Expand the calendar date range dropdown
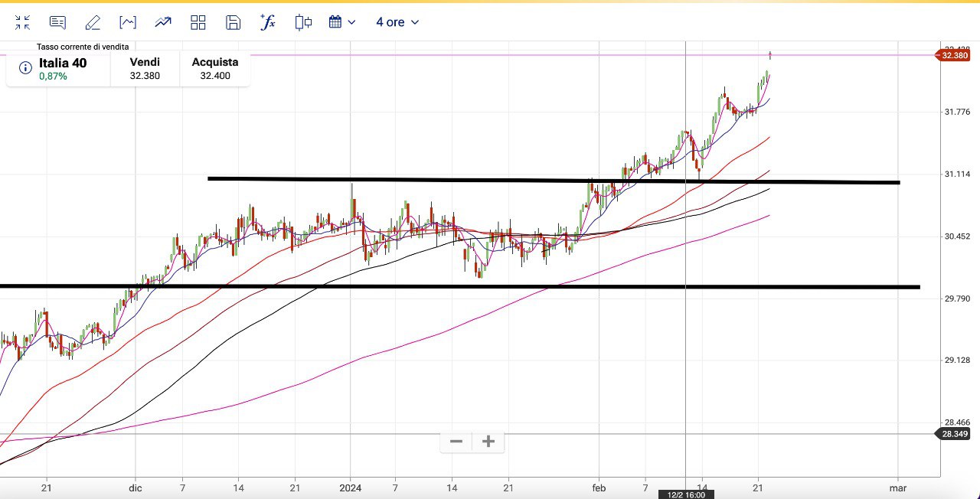 (342, 22)
